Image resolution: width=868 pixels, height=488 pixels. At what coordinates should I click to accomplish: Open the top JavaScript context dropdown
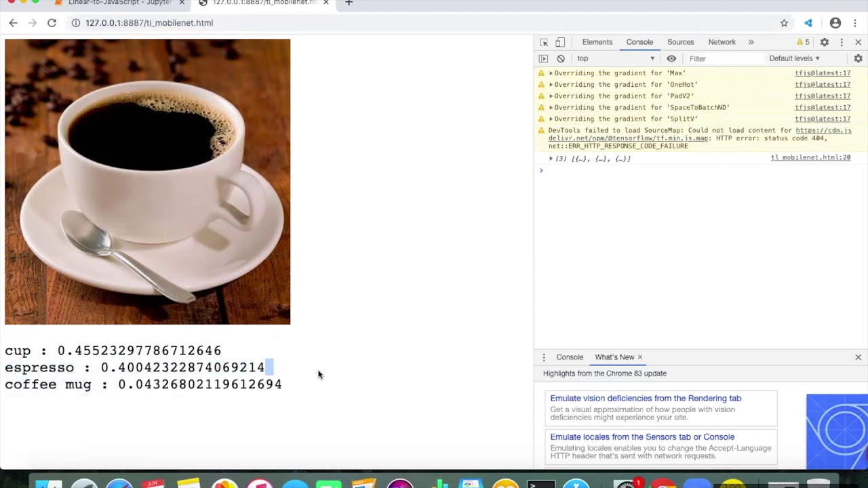(x=616, y=59)
